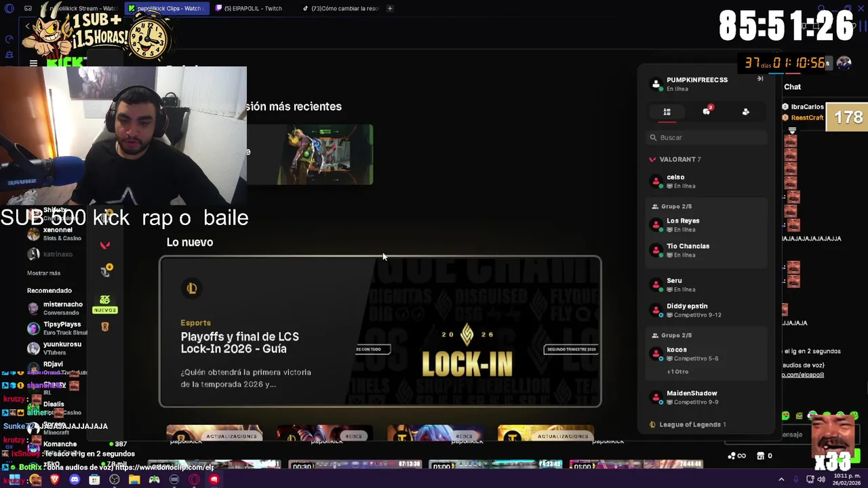
Task: Open Microsoft Store taskbar icon
Action: point(94,480)
